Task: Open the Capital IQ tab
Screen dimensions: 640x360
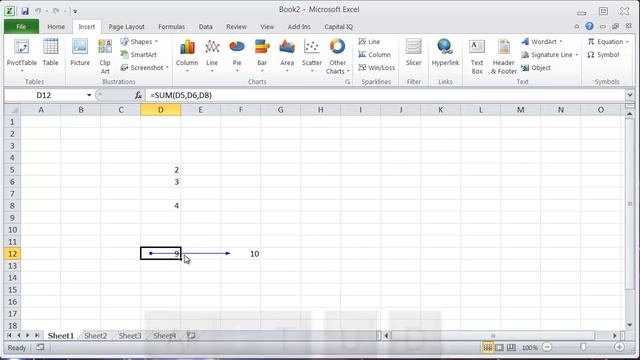Action: [338, 27]
